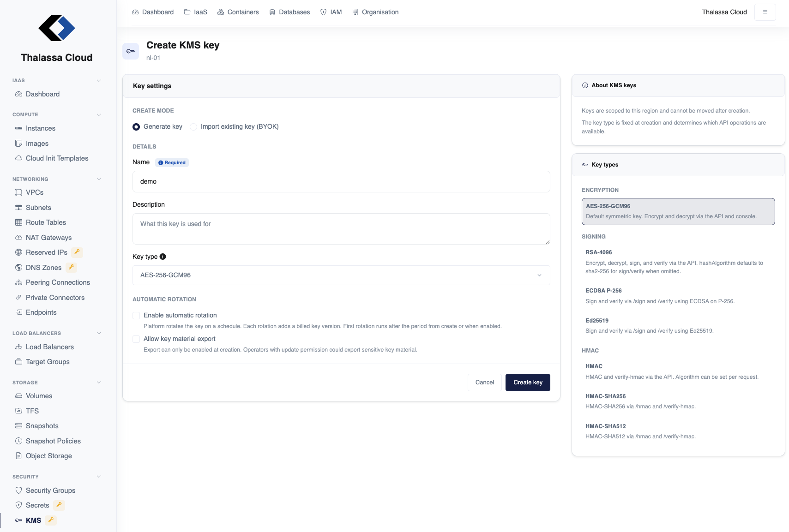789x532 pixels.
Task: Click the TFS sidebar icon
Action: [x=18, y=411]
